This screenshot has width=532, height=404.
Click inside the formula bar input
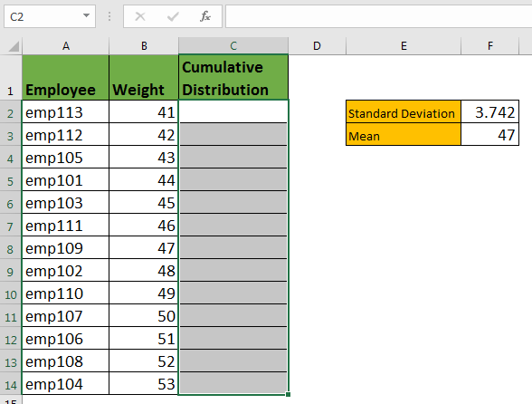[378, 16]
